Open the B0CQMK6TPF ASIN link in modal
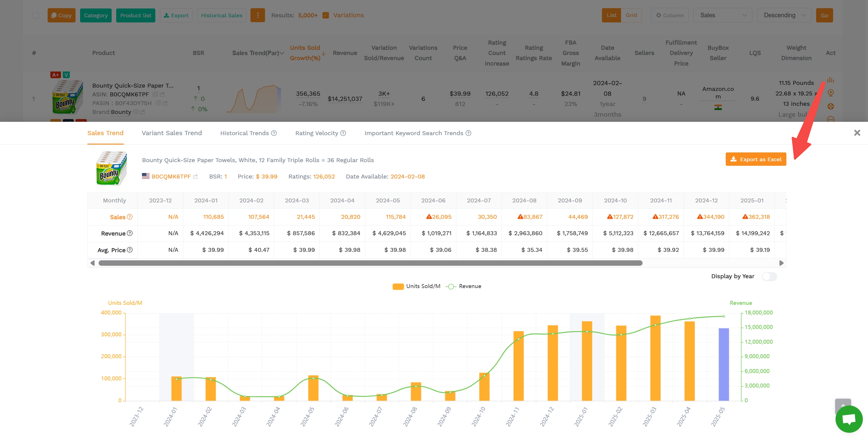868x437 pixels. (171, 176)
